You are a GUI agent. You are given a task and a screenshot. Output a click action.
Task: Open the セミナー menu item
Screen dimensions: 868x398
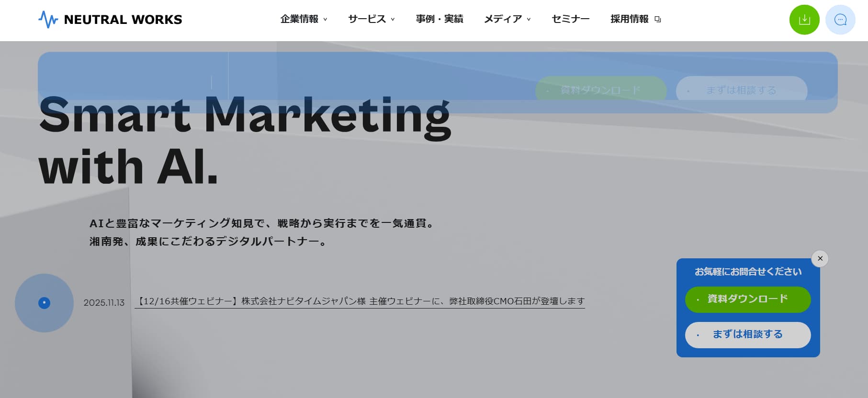(x=571, y=19)
